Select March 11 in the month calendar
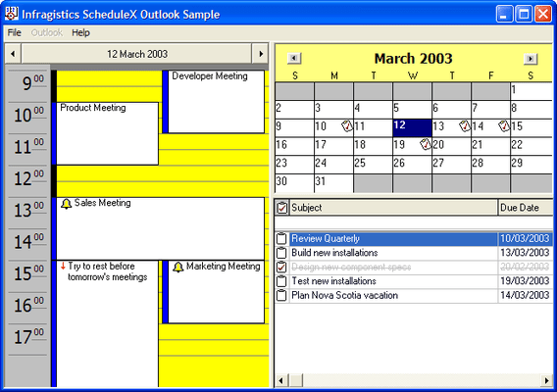The width and height of the screenshot is (557, 392). coord(373,127)
